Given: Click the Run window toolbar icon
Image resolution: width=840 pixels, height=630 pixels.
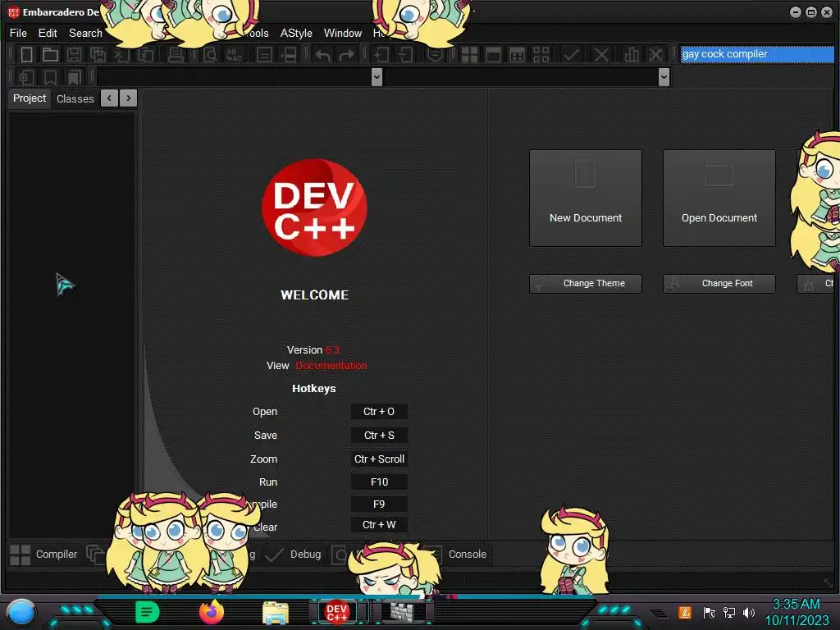Looking at the screenshot, I should (493, 54).
